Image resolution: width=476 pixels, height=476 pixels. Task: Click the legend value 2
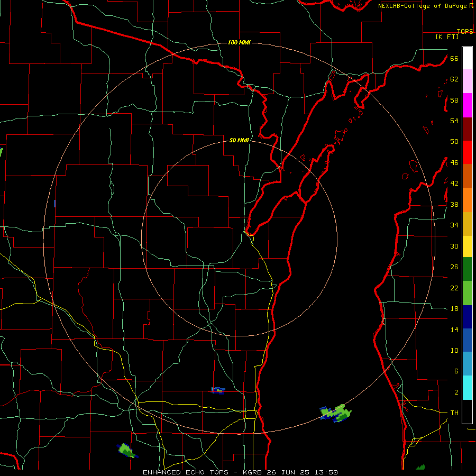[456, 392]
